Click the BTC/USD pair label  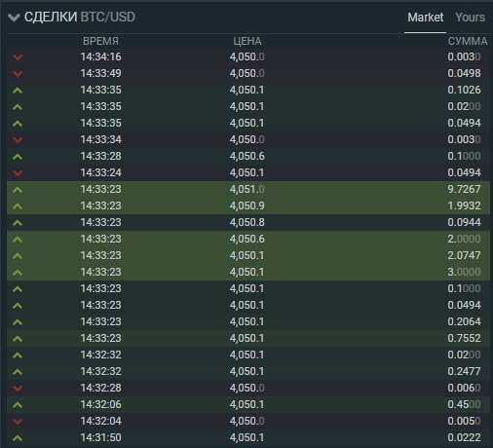(x=107, y=18)
